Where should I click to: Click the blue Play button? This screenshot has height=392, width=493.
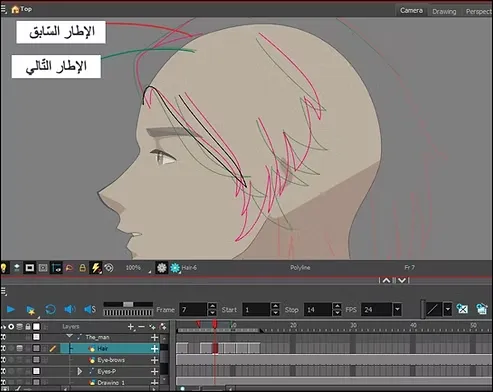[x=11, y=309]
